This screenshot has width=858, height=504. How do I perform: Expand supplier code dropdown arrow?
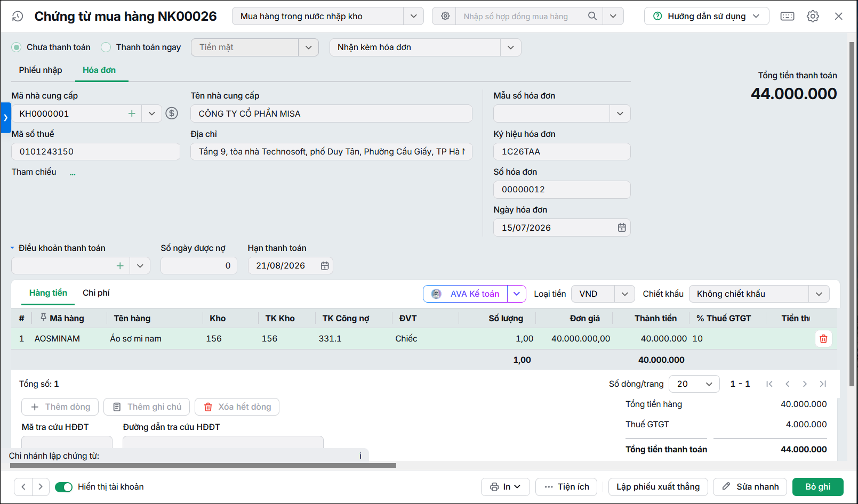click(152, 113)
